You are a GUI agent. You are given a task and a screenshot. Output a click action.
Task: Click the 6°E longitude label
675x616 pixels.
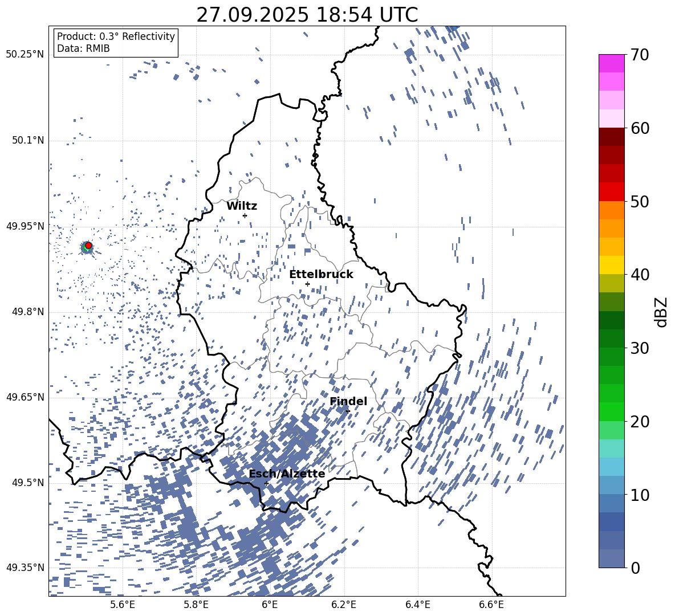[x=270, y=605]
